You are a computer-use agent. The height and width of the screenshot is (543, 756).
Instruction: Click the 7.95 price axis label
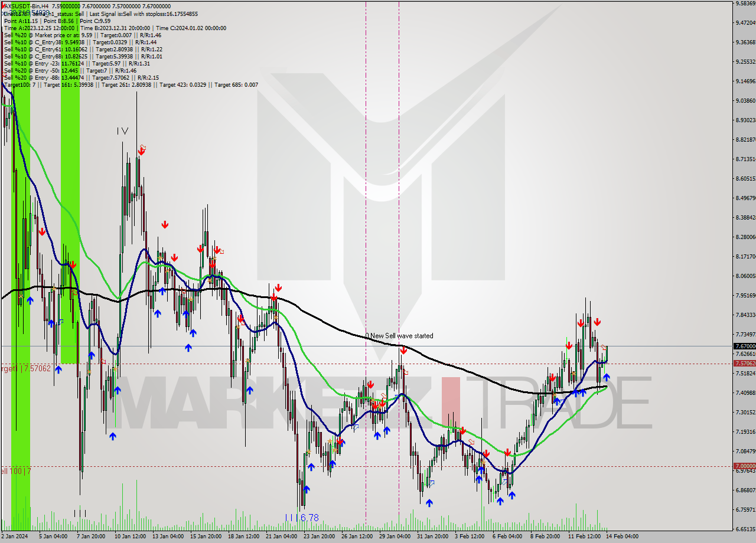[x=745, y=295]
